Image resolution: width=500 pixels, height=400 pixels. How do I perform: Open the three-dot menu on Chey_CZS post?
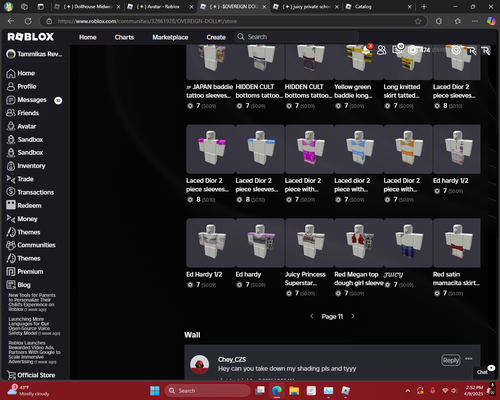pos(469,359)
